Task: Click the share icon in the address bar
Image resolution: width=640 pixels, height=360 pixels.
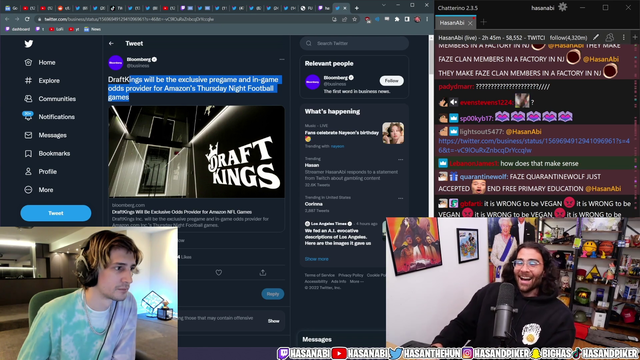Action: tap(344, 19)
